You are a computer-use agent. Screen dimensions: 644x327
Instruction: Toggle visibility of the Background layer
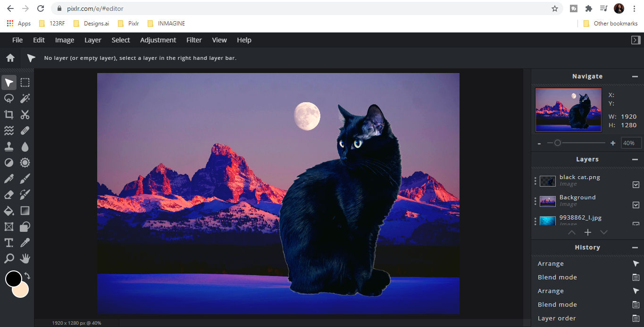click(x=636, y=205)
